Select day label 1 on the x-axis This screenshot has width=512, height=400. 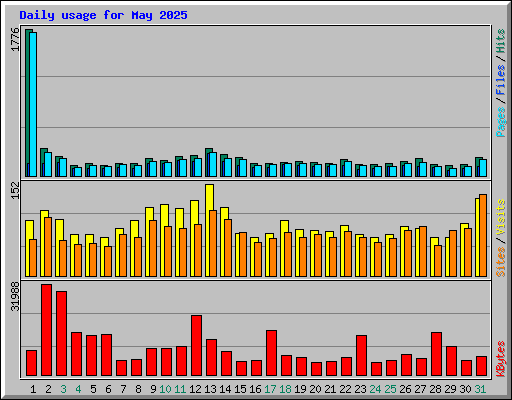[x=33, y=389]
